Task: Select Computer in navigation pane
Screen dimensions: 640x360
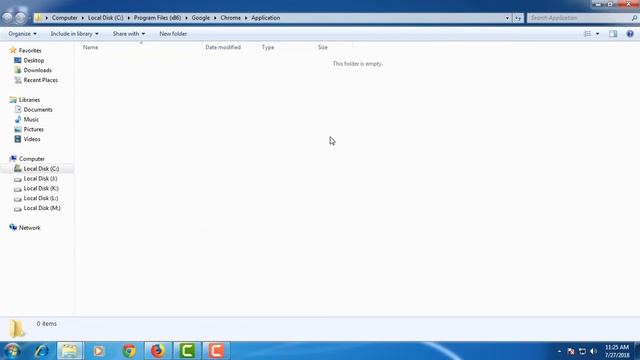Action: (32, 159)
